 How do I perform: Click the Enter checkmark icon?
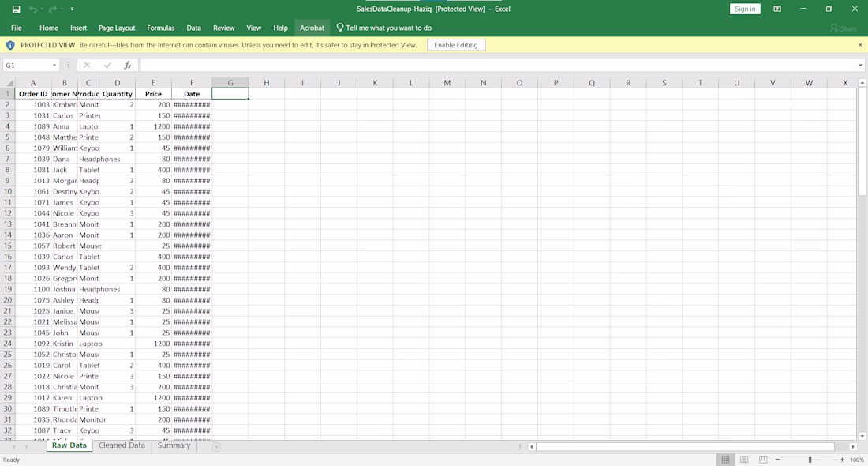click(107, 66)
